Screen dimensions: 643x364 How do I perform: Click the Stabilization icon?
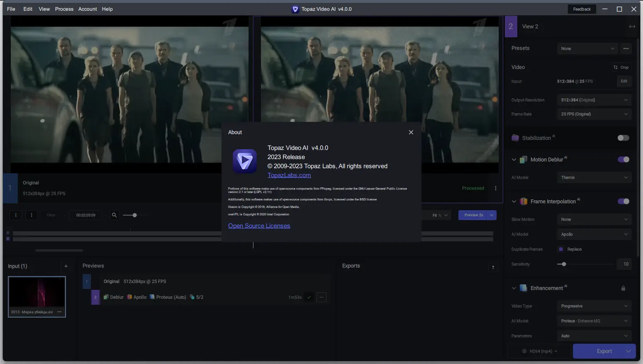(515, 138)
